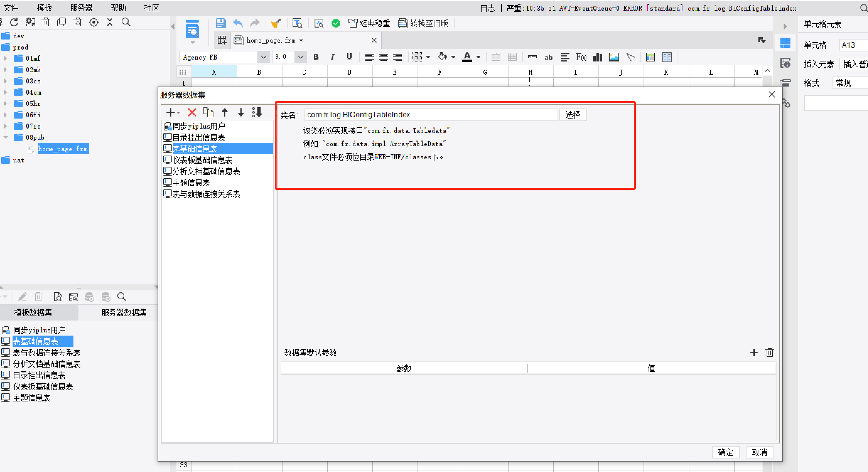Click the 类名 input field

click(431, 115)
